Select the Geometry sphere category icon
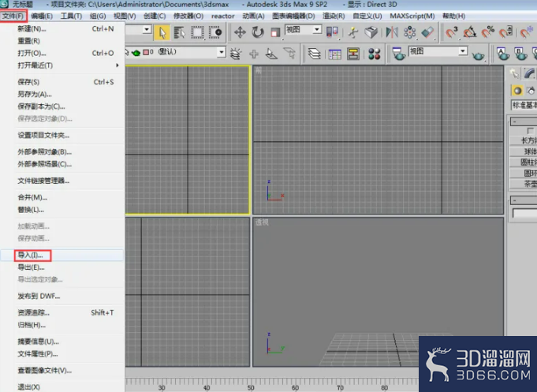 click(517, 91)
